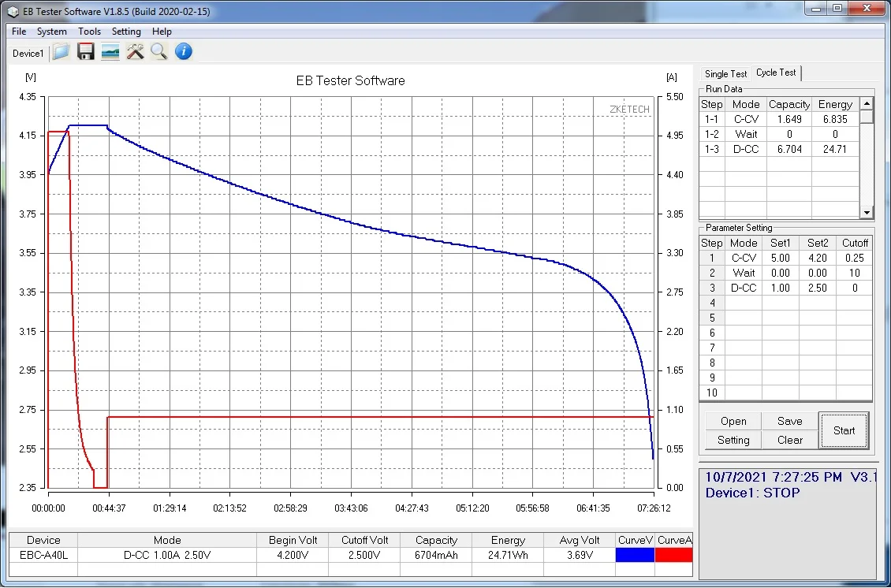Open the Tools menu
The image size is (891, 588).
coord(89,32)
